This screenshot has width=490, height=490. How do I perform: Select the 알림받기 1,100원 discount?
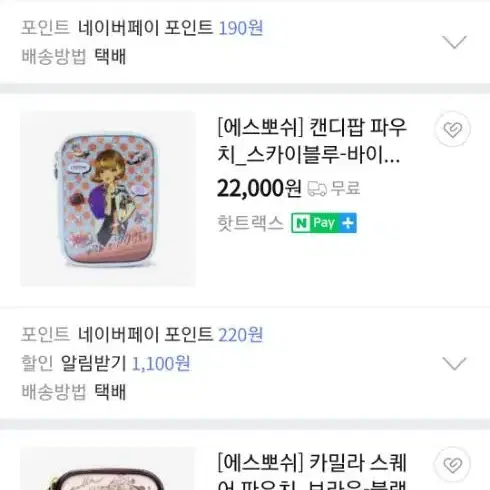(125, 363)
